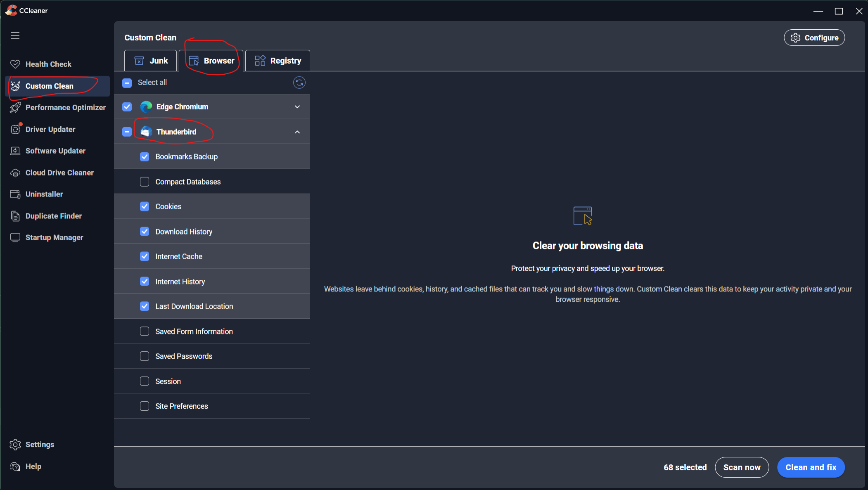
Task: Toggle the Select all checkbox
Action: coord(127,83)
